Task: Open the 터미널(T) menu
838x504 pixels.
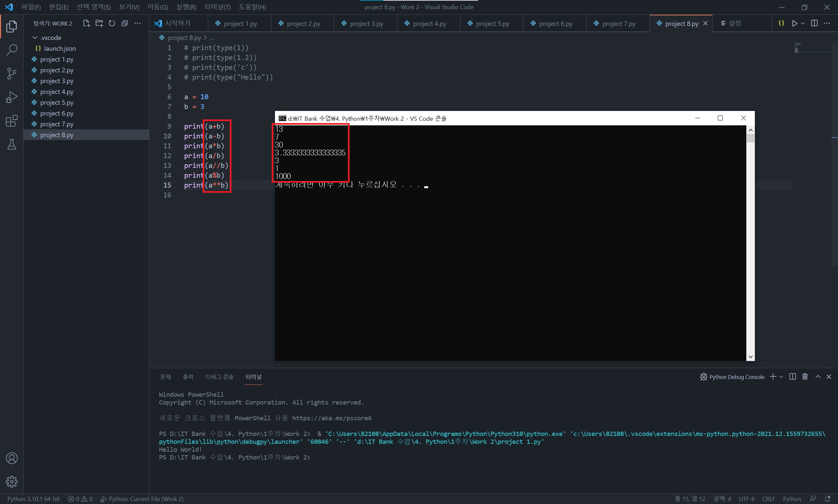Action: [x=217, y=7]
